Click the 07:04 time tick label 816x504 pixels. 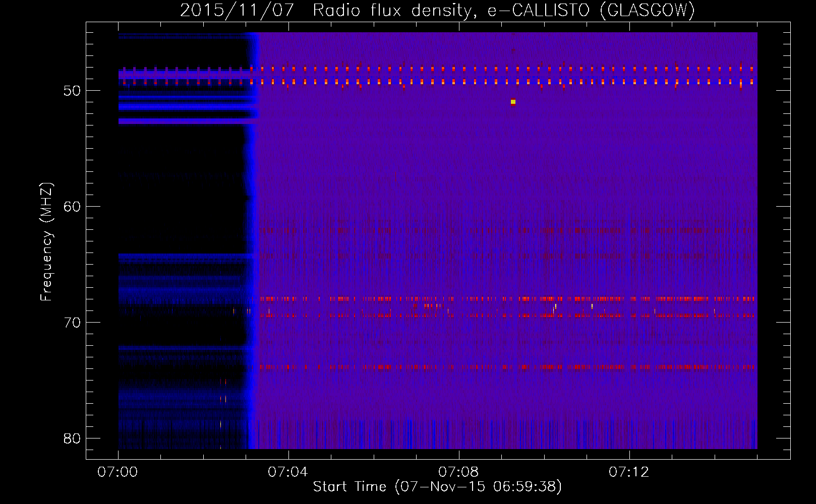[288, 472]
